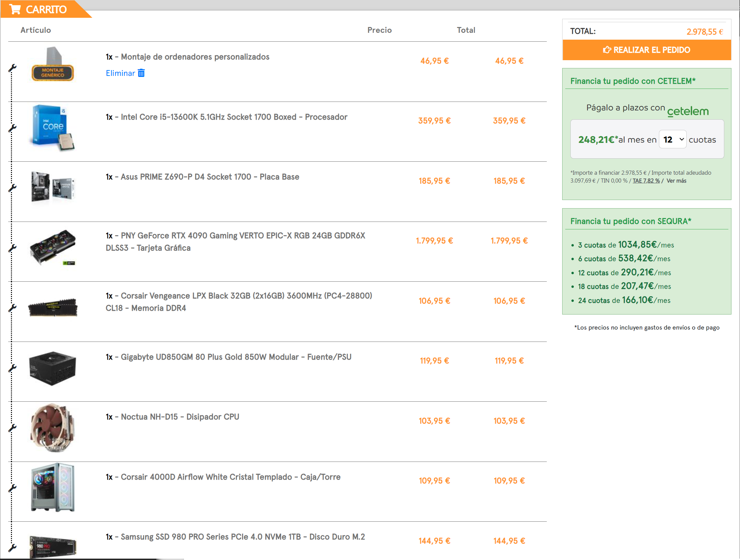Click the 103,95 € total for Noctua NH-D15

click(x=509, y=421)
